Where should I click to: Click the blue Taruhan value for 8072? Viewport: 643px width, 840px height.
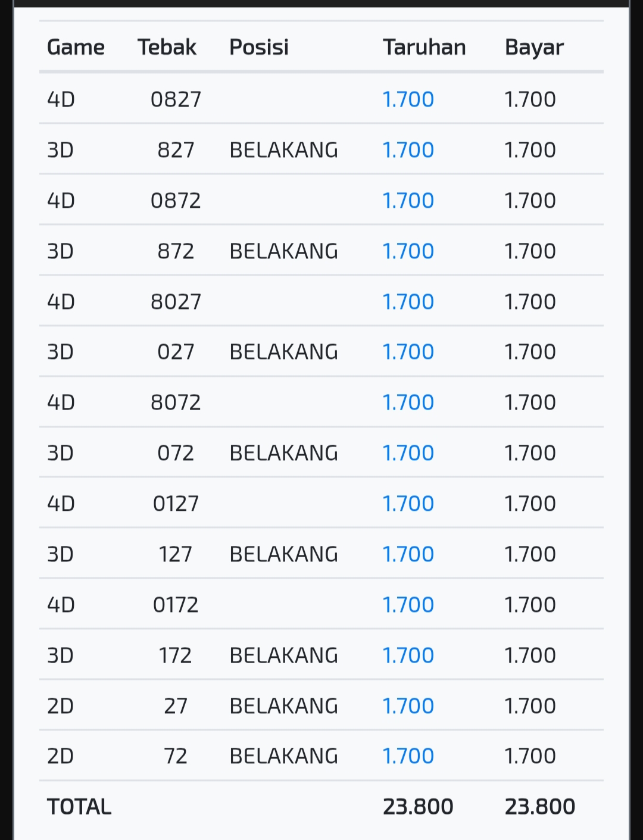[408, 402]
